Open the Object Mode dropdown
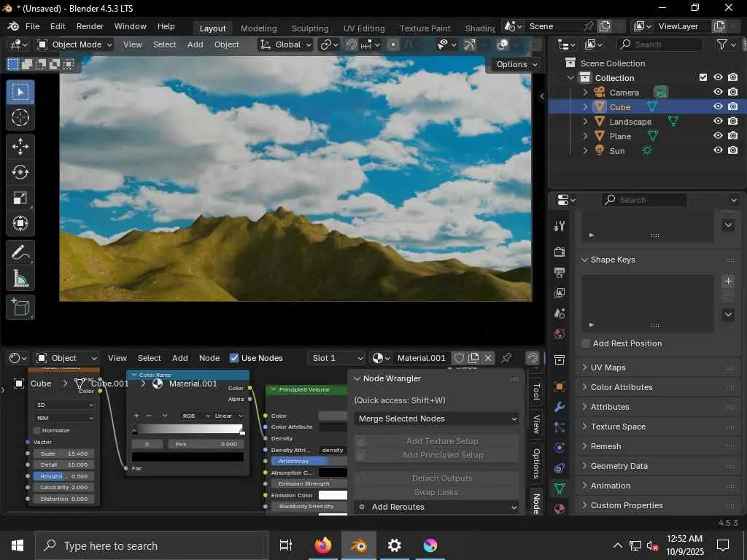This screenshot has width=747, height=560. coord(74,44)
